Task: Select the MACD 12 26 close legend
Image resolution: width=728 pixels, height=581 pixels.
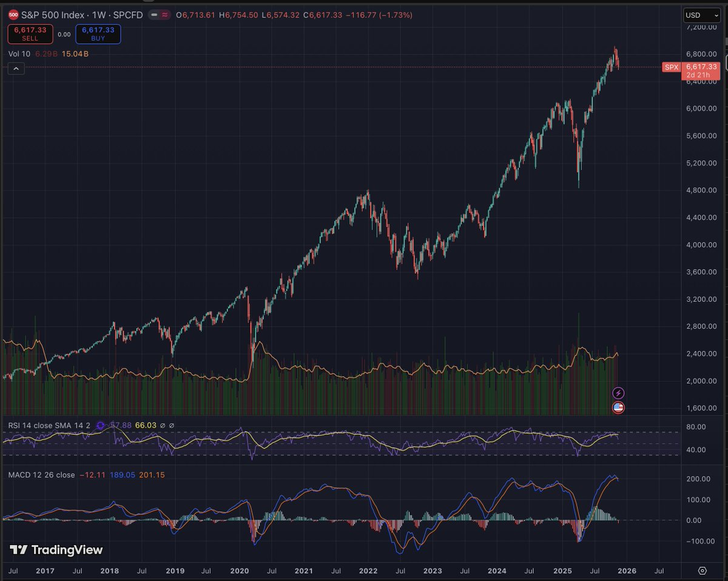Action: coord(42,475)
